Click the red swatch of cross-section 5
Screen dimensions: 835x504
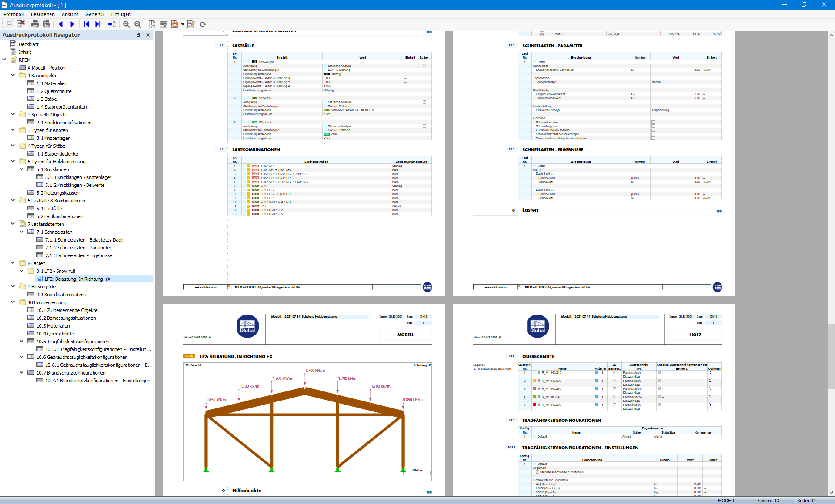(x=534, y=405)
